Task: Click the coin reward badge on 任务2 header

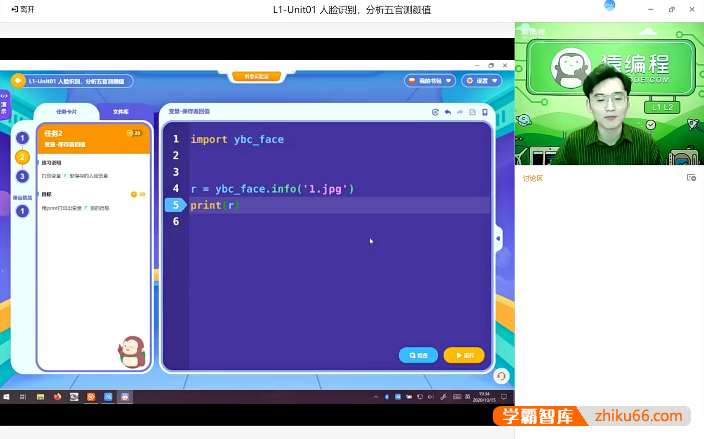Action: [x=134, y=133]
